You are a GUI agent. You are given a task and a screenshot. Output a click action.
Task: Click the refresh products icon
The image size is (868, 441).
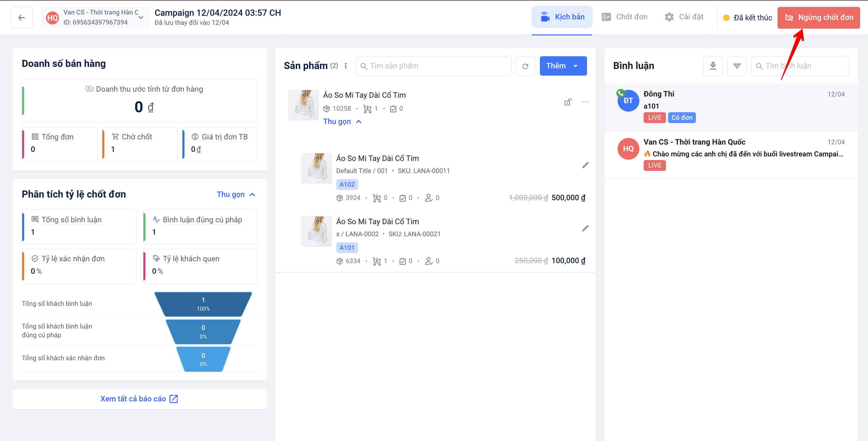click(525, 66)
